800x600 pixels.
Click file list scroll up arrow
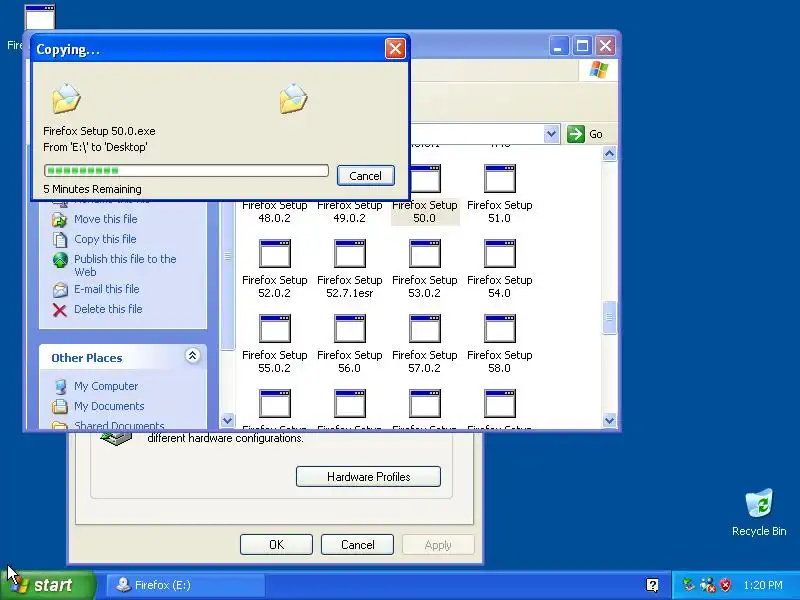(x=609, y=154)
